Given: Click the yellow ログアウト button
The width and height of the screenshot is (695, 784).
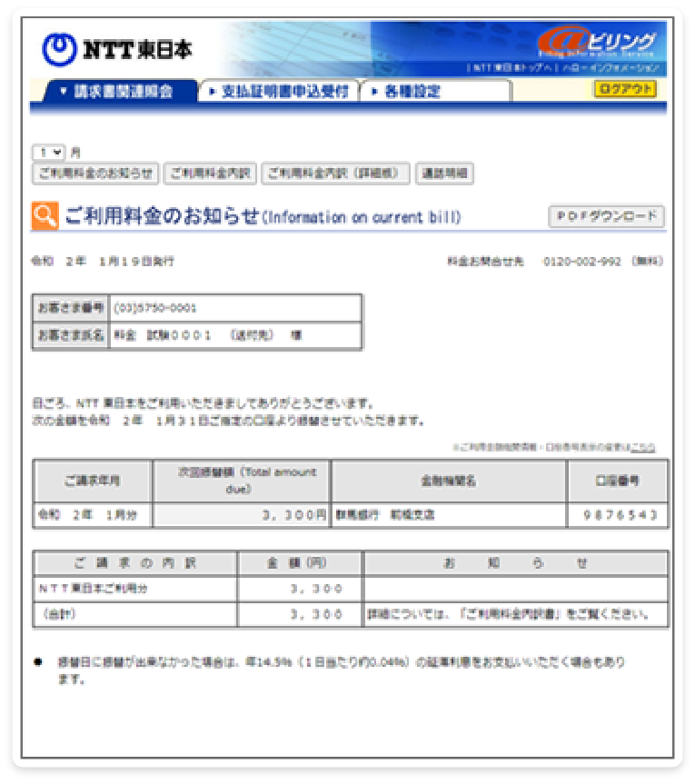Looking at the screenshot, I should pos(625,89).
